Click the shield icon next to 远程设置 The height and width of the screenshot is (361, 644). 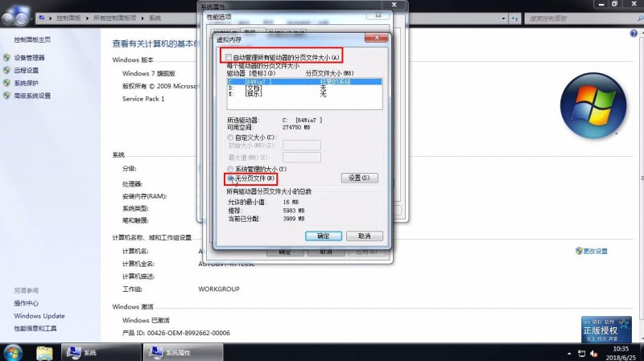pos(6,71)
